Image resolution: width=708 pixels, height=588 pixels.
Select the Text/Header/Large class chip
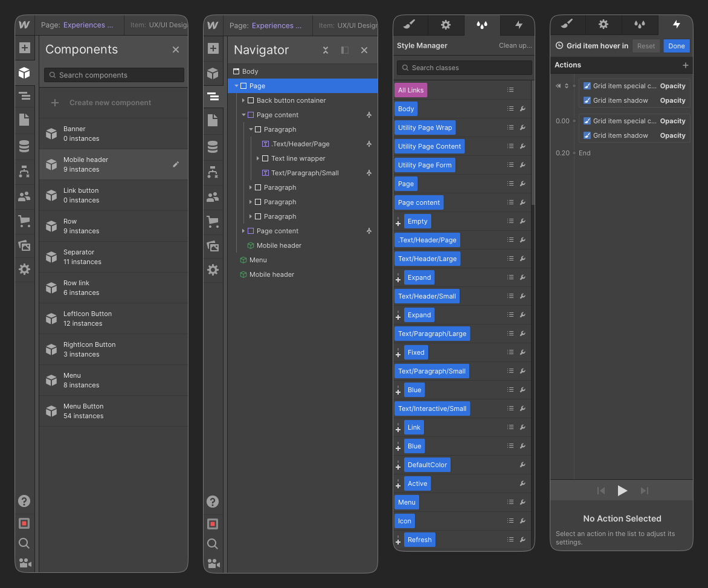pyautogui.click(x=427, y=259)
